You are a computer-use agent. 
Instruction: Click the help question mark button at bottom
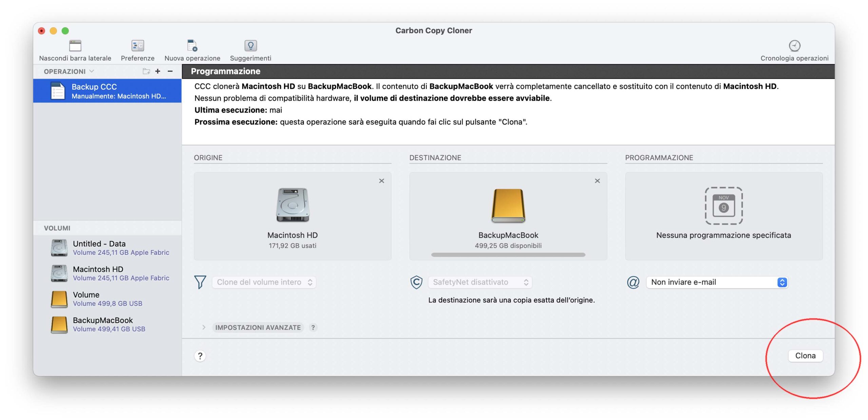tap(200, 356)
